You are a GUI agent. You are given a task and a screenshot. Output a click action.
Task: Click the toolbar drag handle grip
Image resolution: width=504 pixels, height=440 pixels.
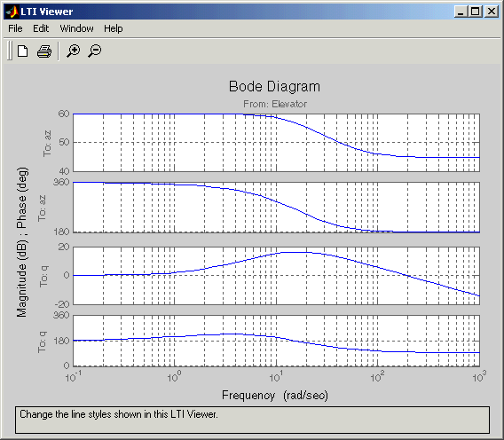click(x=10, y=51)
